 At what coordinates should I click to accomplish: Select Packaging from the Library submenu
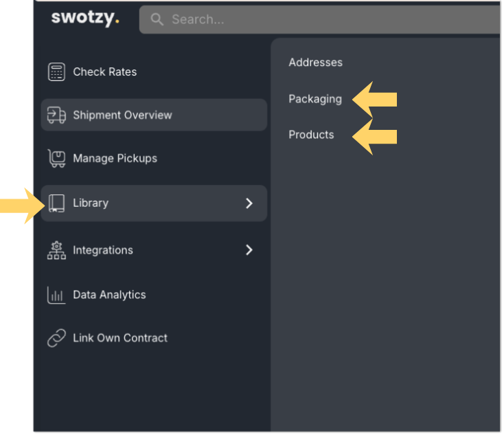pyautogui.click(x=314, y=99)
